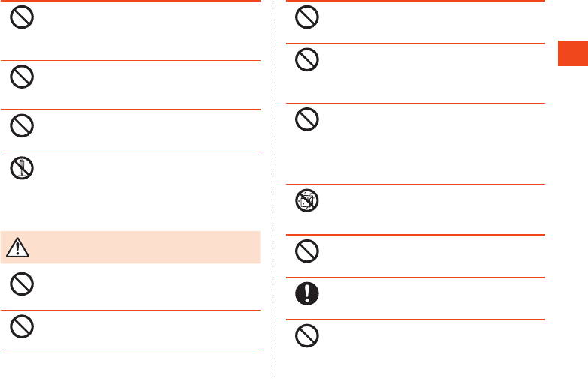Viewport: 588px width, 379px height.
Task: Select the black exclamation mandatory-action icon
Action: point(306,293)
